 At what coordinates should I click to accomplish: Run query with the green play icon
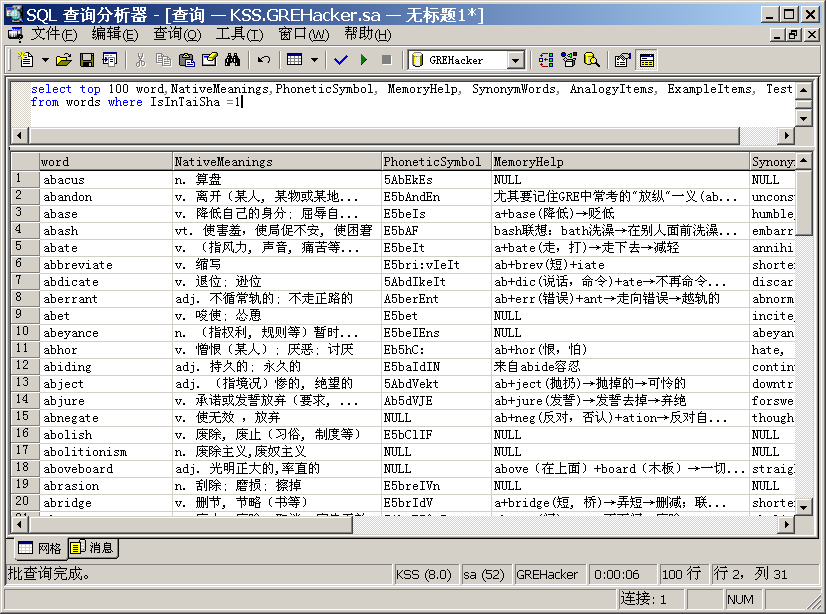(363, 60)
